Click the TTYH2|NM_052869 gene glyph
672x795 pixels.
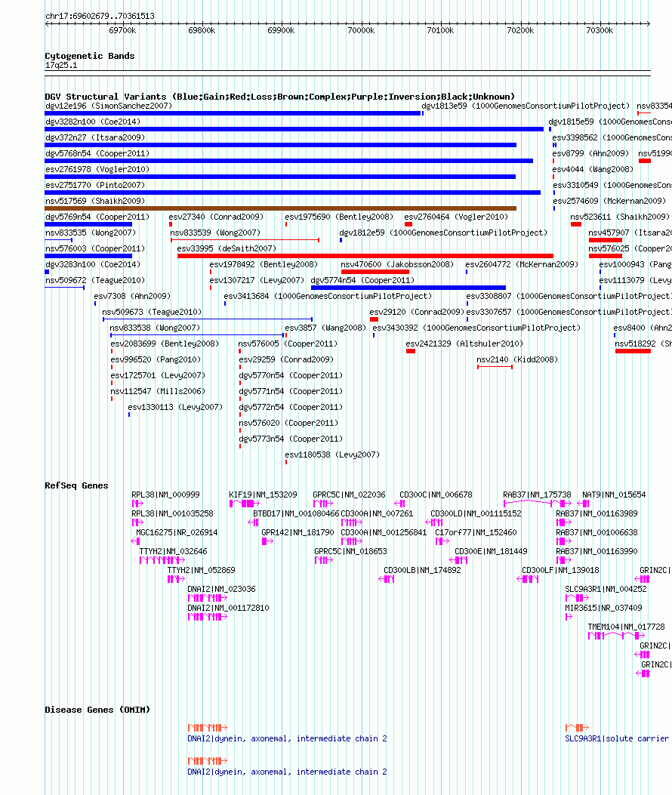176,579
